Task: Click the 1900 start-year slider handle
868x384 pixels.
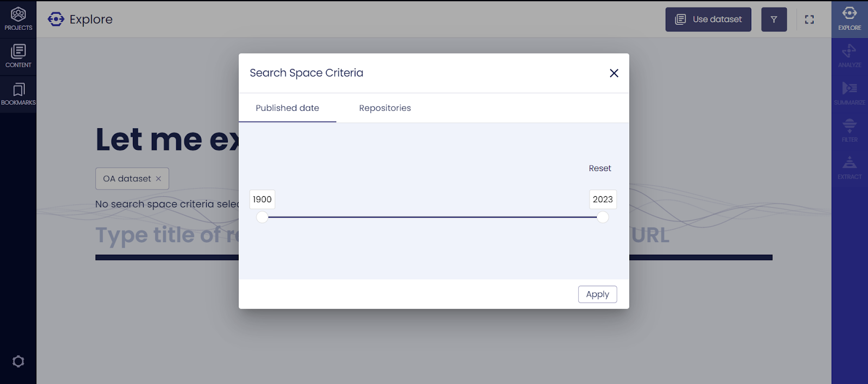Action: (262, 217)
